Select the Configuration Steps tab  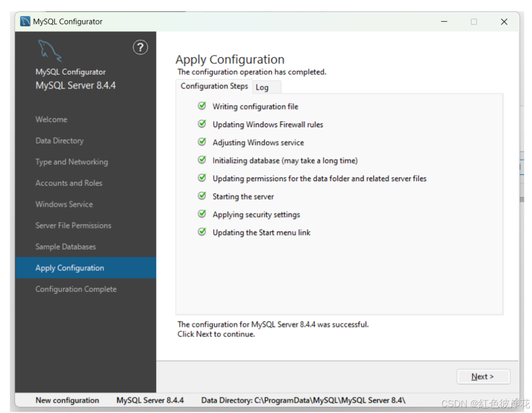[x=214, y=86]
